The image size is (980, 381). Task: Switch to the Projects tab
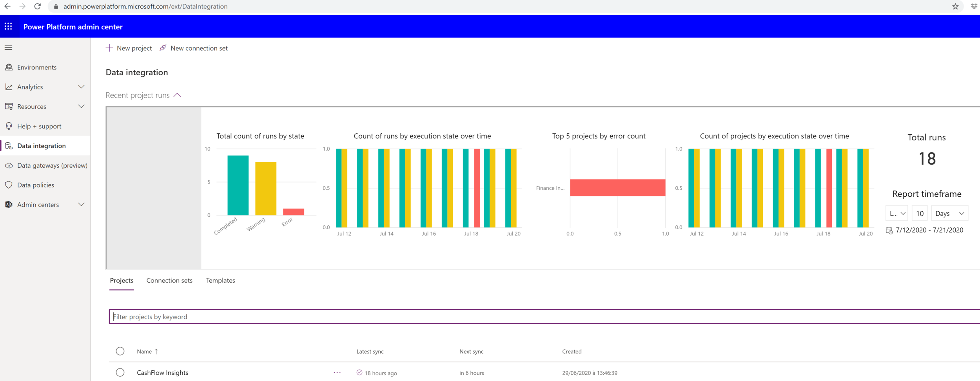(122, 281)
